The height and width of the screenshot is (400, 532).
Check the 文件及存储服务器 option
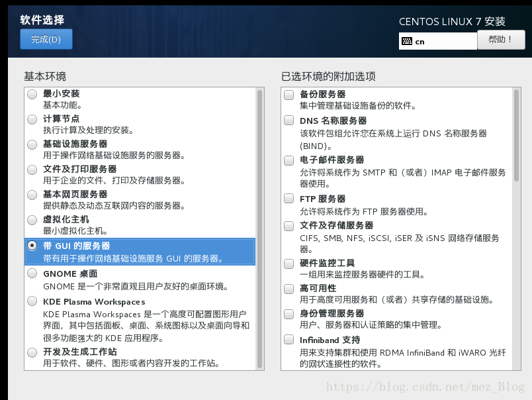click(x=288, y=225)
